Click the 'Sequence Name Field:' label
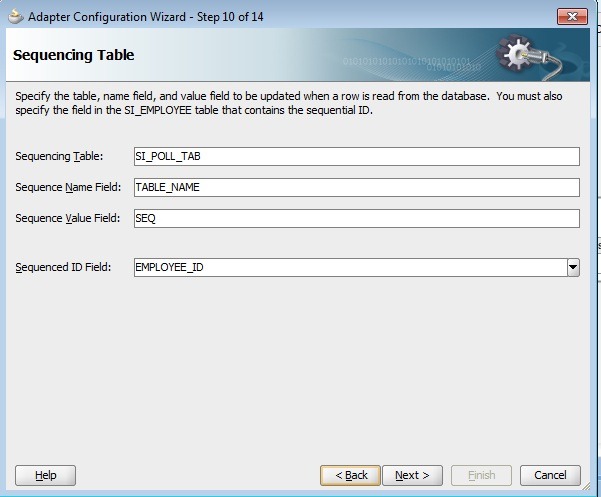The height and width of the screenshot is (497, 601). tap(67, 187)
